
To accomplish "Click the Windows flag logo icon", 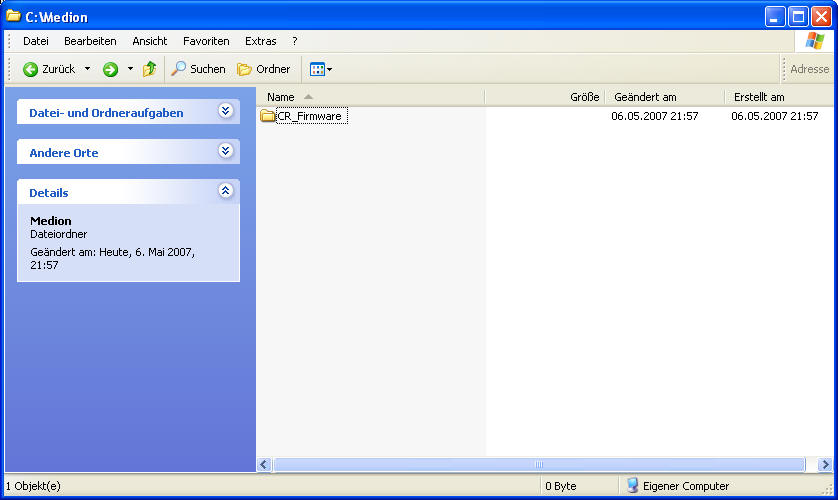I will point(814,41).
